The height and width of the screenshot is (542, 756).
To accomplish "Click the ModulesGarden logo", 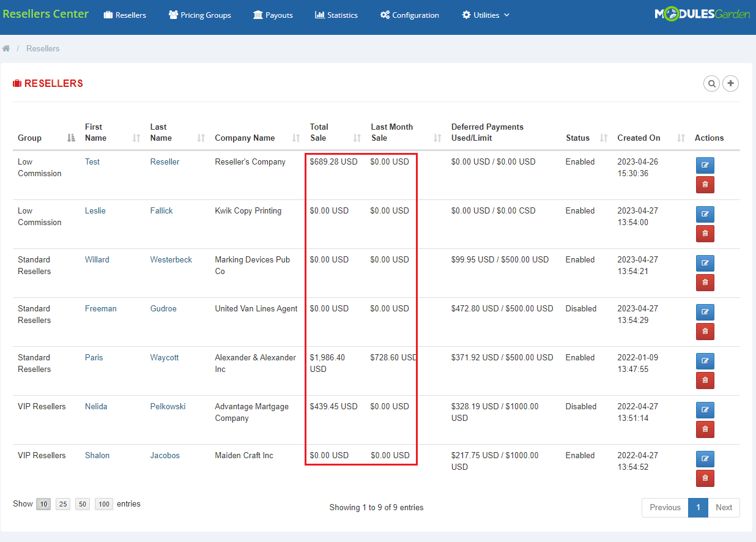I will pos(702,14).
